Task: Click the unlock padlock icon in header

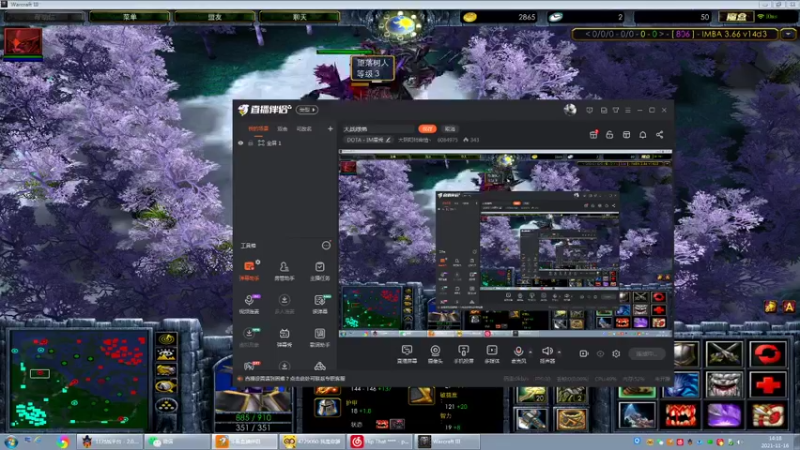Action: (x=610, y=135)
